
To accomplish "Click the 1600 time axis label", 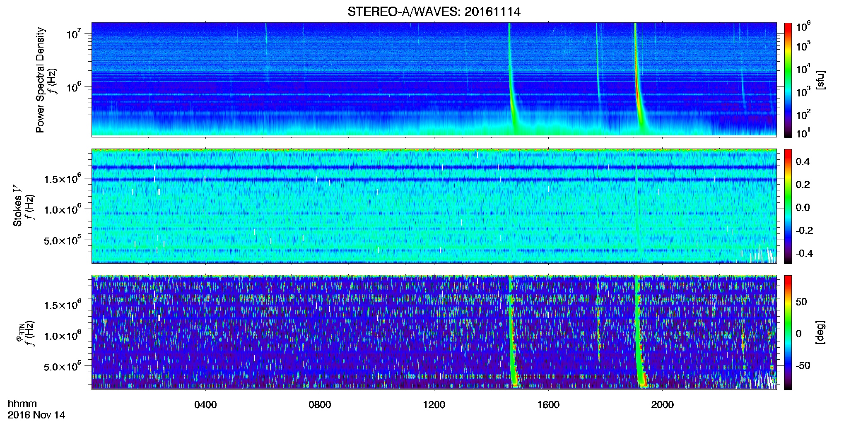I will point(548,404).
